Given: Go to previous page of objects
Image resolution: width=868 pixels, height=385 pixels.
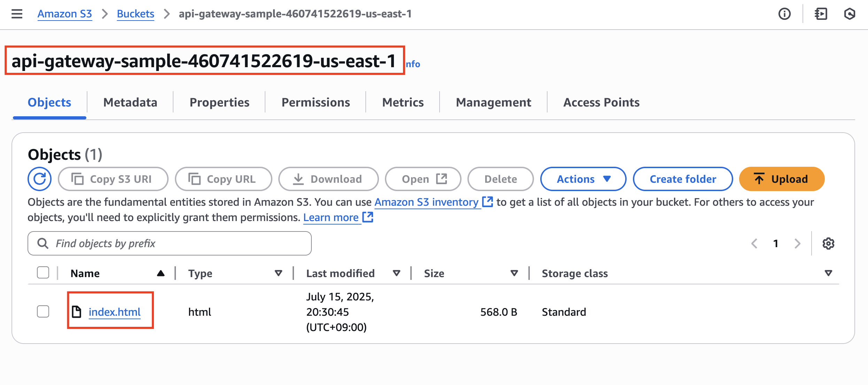Looking at the screenshot, I should [754, 243].
